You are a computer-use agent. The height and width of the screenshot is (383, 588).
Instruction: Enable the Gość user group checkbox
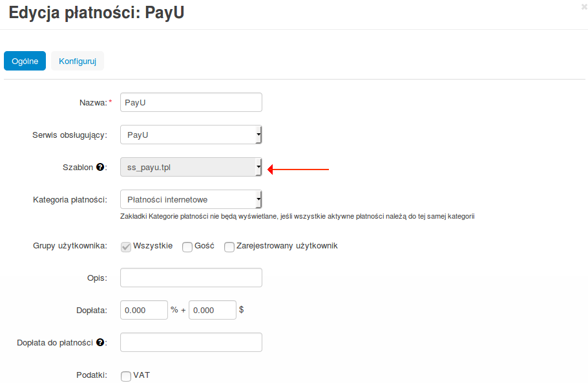pyautogui.click(x=187, y=246)
